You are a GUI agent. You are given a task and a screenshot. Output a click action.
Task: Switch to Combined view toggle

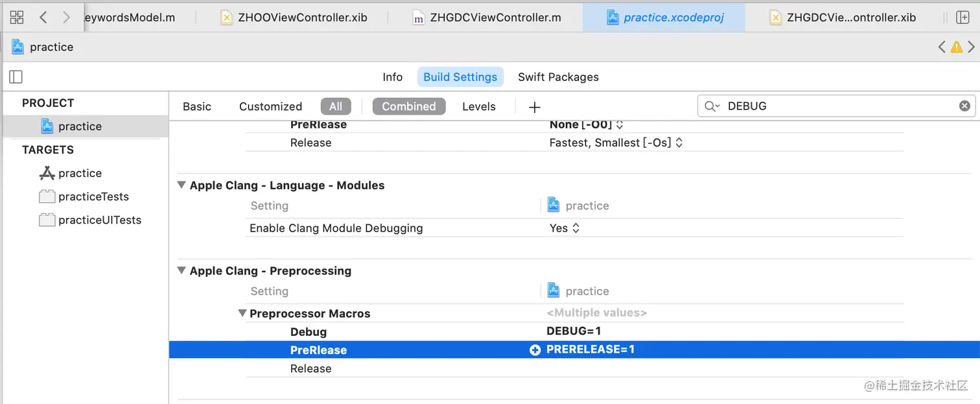(408, 106)
